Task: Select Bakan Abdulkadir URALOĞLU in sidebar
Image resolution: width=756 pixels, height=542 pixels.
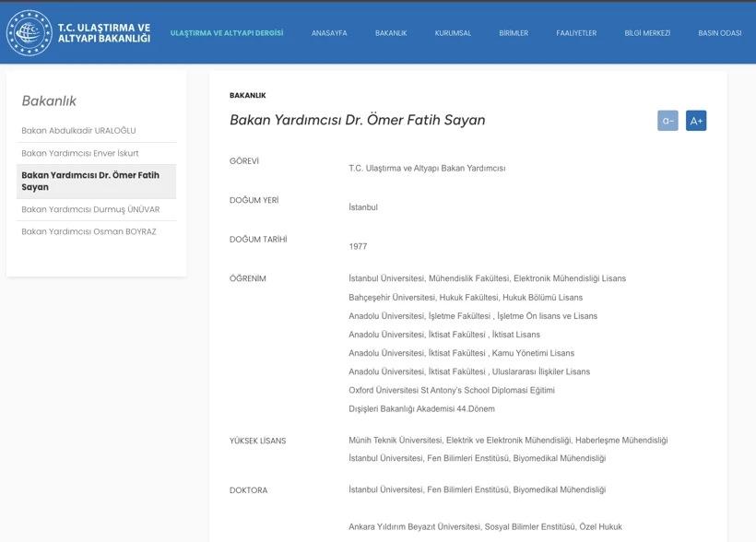Action: pos(78,131)
